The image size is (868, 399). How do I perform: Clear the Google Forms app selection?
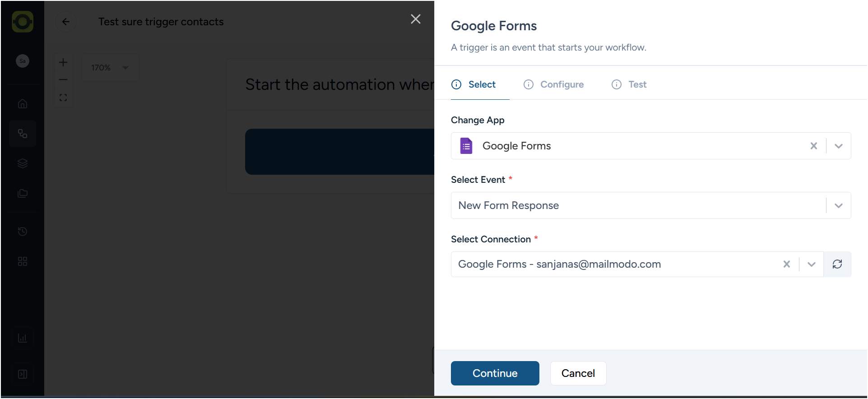tap(814, 146)
